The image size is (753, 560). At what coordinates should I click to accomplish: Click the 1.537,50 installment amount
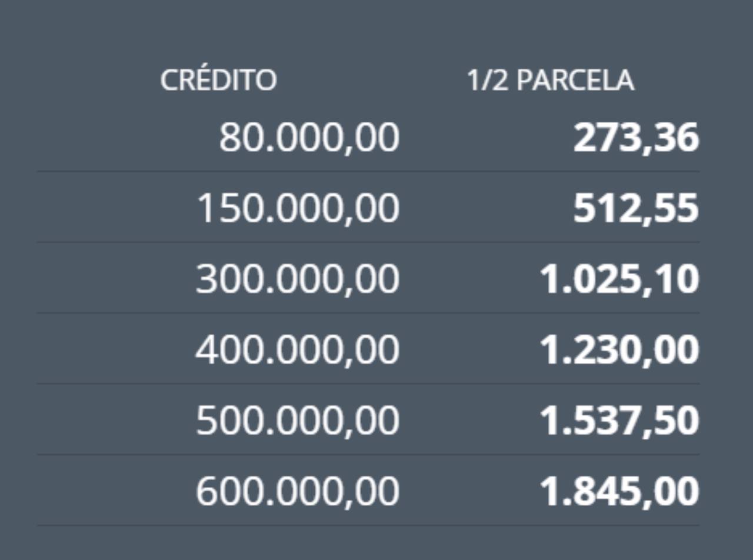pos(619,421)
